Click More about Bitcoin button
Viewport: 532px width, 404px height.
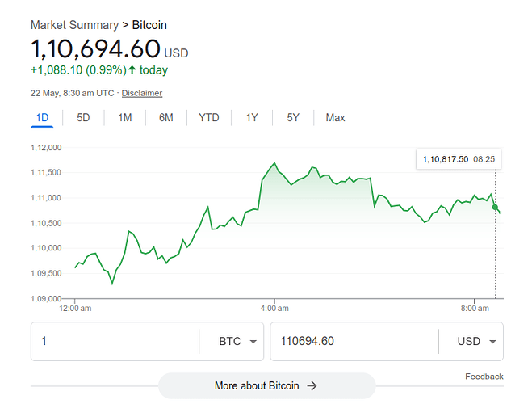(x=267, y=385)
